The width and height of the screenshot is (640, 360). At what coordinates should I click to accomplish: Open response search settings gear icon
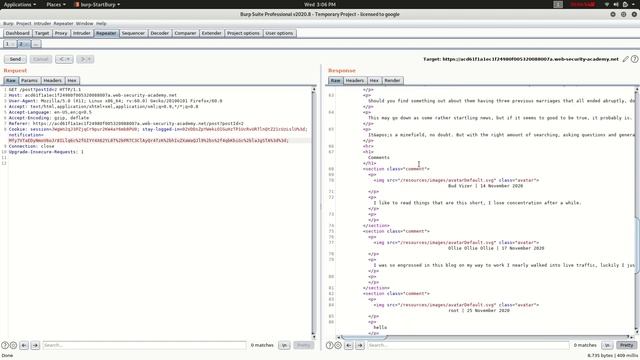(338, 345)
